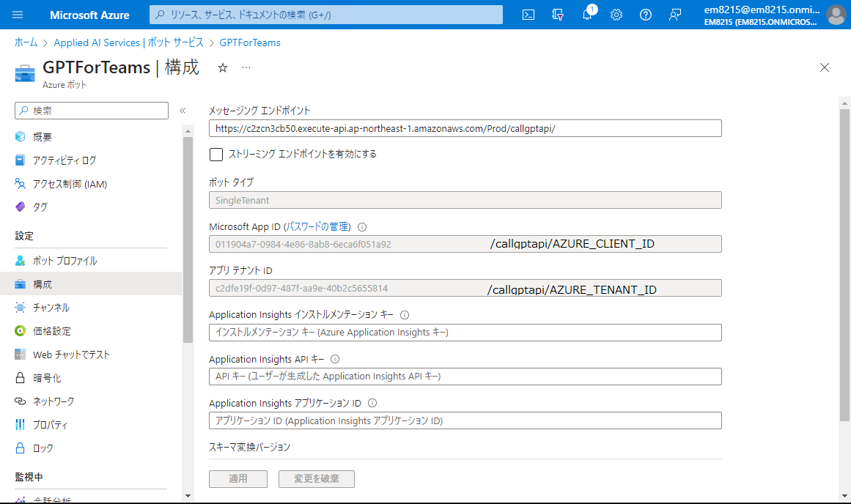Click the タグ tag icon in the sidebar
The image size is (851, 504).
coord(20,207)
